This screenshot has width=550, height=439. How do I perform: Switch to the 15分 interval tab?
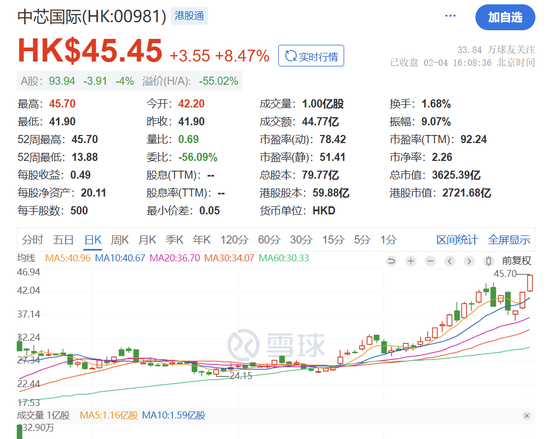[333, 240]
